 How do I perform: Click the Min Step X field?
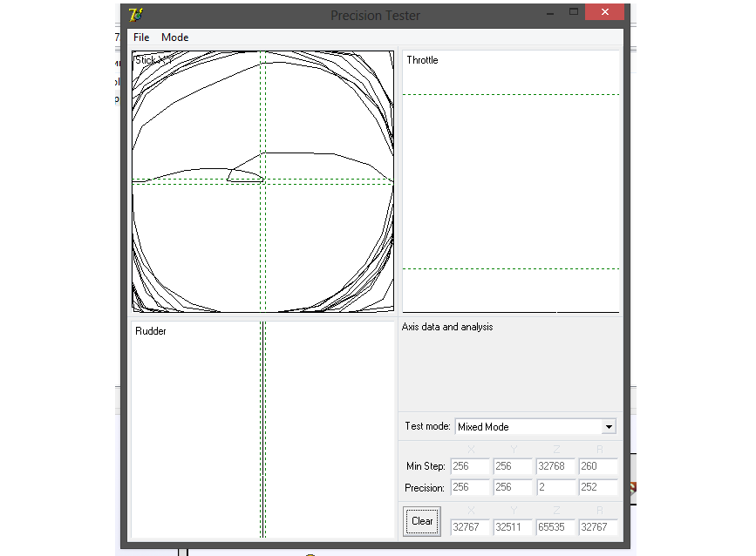tap(470, 467)
